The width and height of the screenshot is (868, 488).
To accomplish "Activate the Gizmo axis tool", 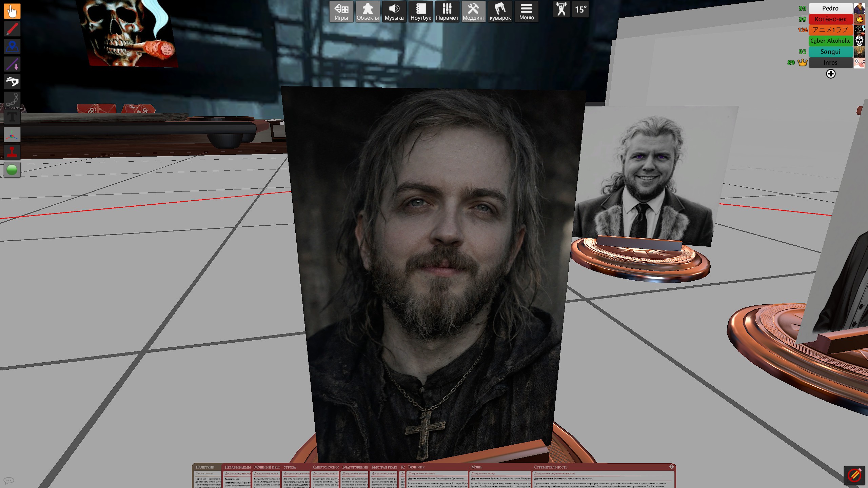I will (x=12, y=135).
